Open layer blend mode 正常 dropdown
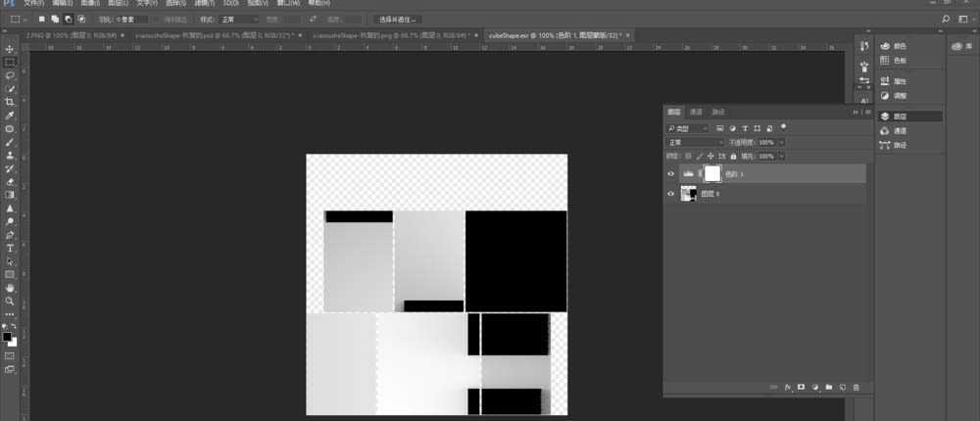980x421 pixels. pos(695,142)
